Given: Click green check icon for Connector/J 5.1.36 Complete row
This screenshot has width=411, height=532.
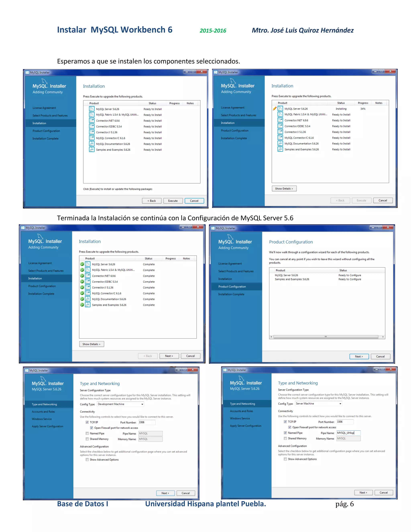Looking at the screenshot, I should (82, 287).
